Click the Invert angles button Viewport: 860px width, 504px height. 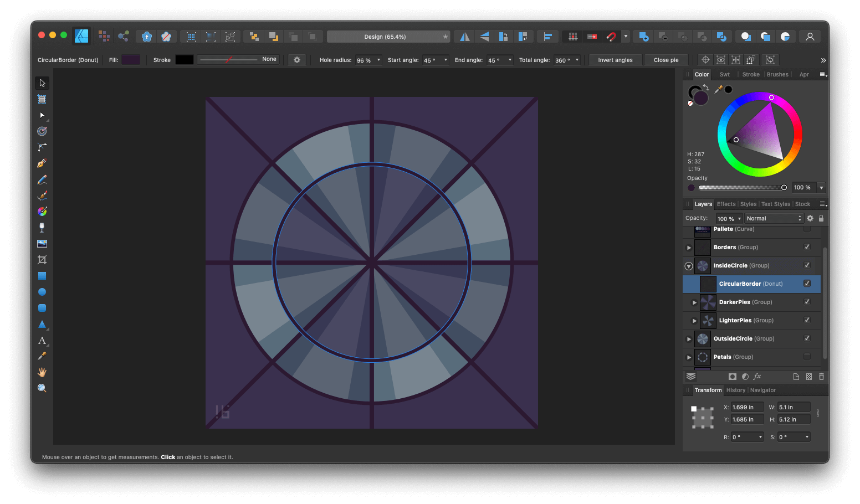(x=615, y=59)
